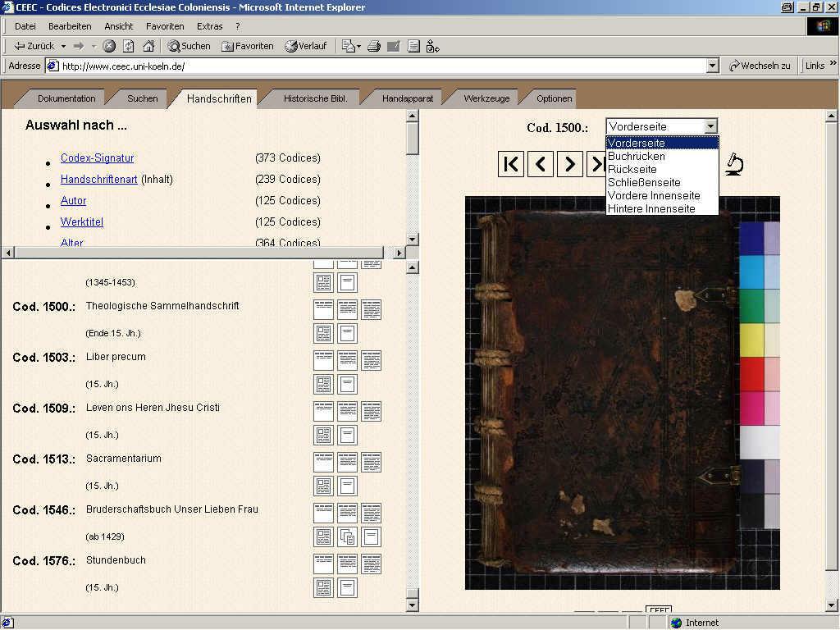
Task: Open illustrated overview icon under Cod. 1513
Action: (323, 486)
